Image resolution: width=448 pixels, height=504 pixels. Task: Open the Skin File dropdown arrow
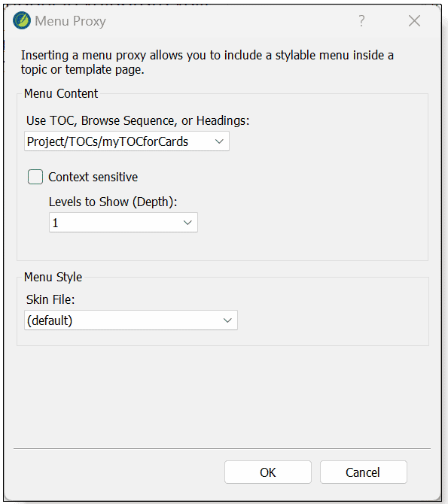pyautogui.click(x=227, y=320)
